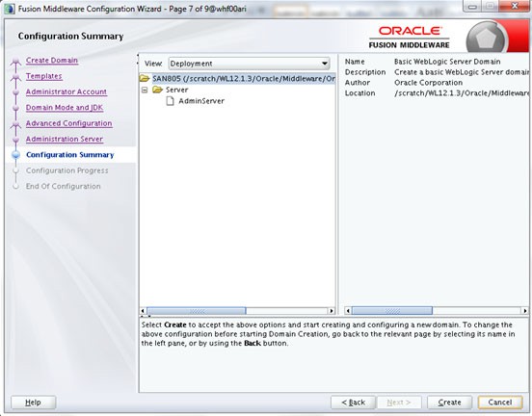The height and width of the screenshot is (416, 532).
Task: Minimize the Configuration Wizard window
Action: point(472,6)
